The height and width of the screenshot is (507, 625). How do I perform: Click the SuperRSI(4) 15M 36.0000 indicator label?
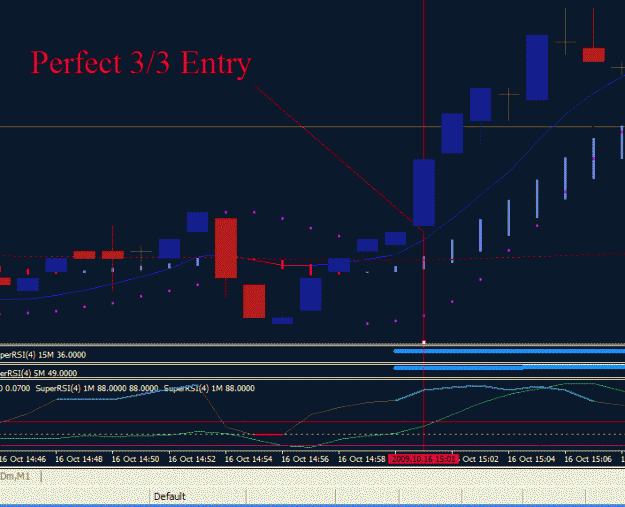[43, 355]
